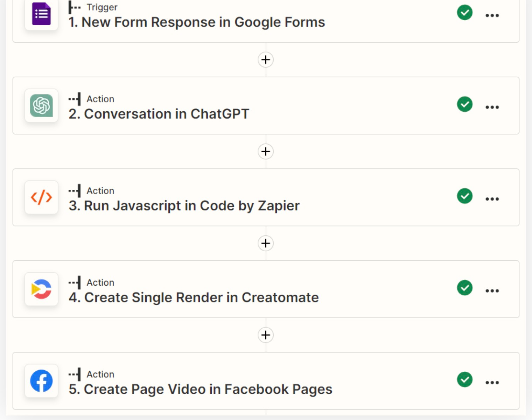Click the ChatGPT app icon
The image size is (532, 420).
click(x=41, y=105)
